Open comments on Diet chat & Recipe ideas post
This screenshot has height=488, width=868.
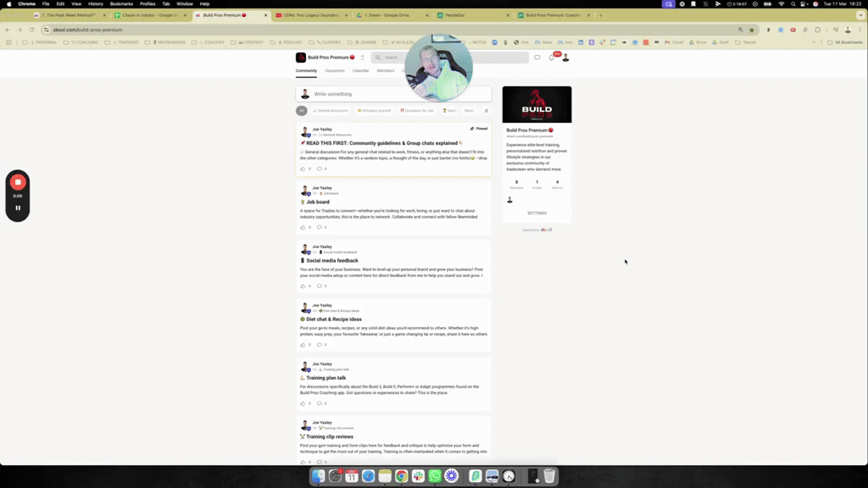[320, 345]
